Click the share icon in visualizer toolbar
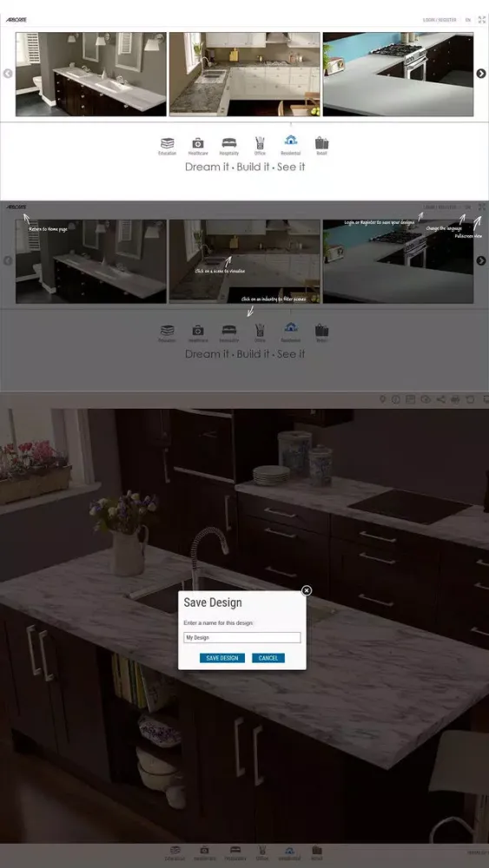 pos(441,399)
